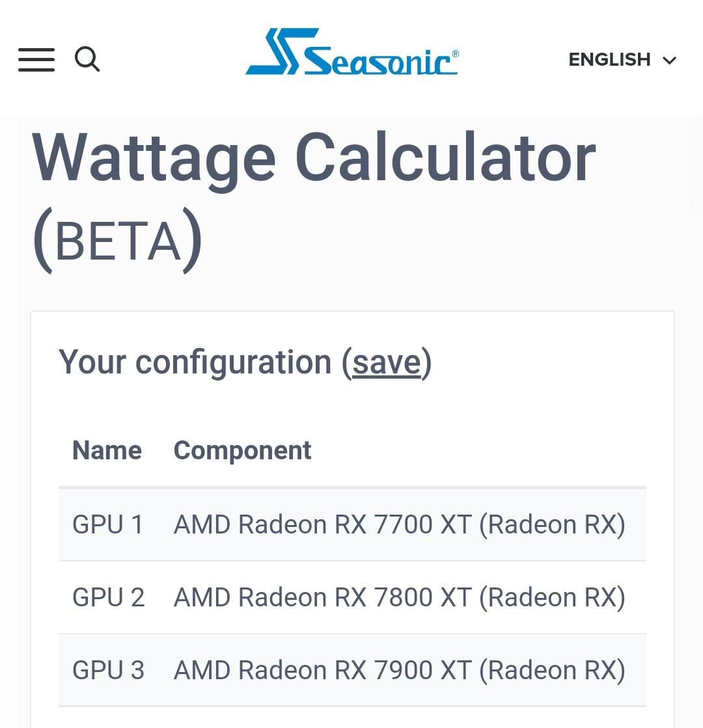Click the AMD Radeon RX 7900 XT component name
Image resolution: width=703 pixels, height=728 pixels.
(399, 669)
